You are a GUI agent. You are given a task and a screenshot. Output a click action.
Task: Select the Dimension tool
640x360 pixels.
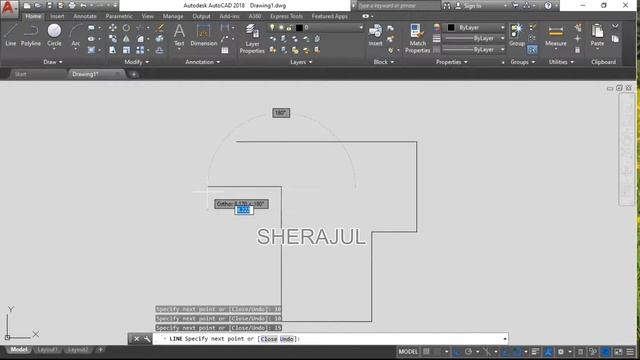tap(203, 35)
